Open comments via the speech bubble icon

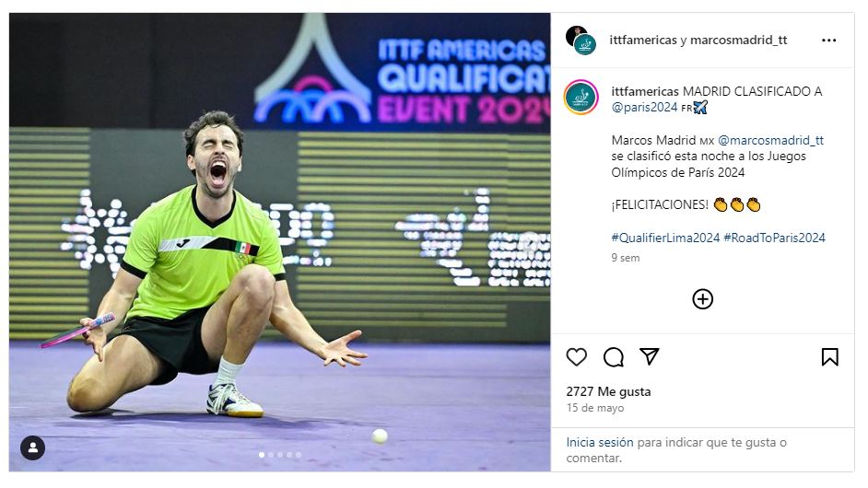pos(614,357)
